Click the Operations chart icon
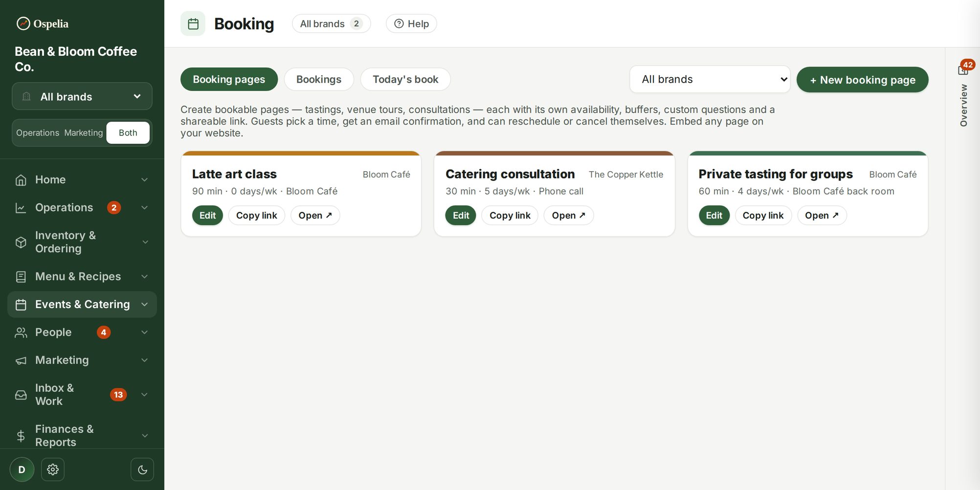 21,208
